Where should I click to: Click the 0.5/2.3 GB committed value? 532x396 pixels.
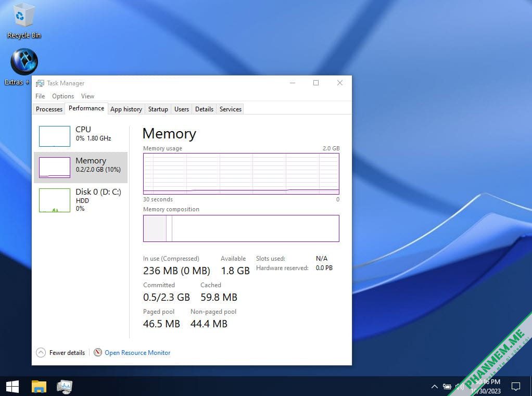pos(166,297)
